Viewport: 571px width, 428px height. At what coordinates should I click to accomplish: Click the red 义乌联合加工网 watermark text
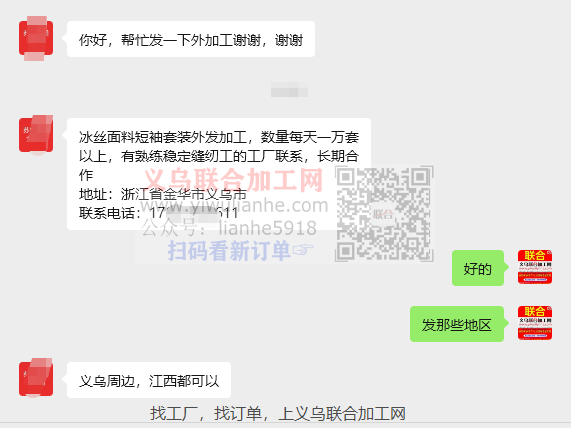[234, 180]
